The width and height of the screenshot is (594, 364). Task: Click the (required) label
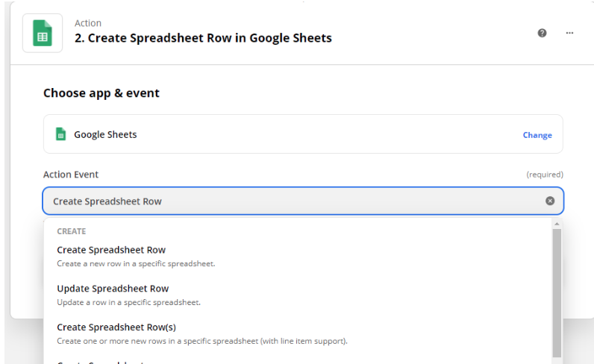[x=544, y=175]
